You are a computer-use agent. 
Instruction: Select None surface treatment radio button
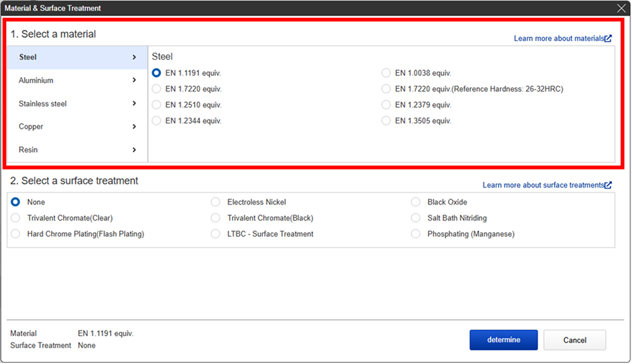(15, 202)
